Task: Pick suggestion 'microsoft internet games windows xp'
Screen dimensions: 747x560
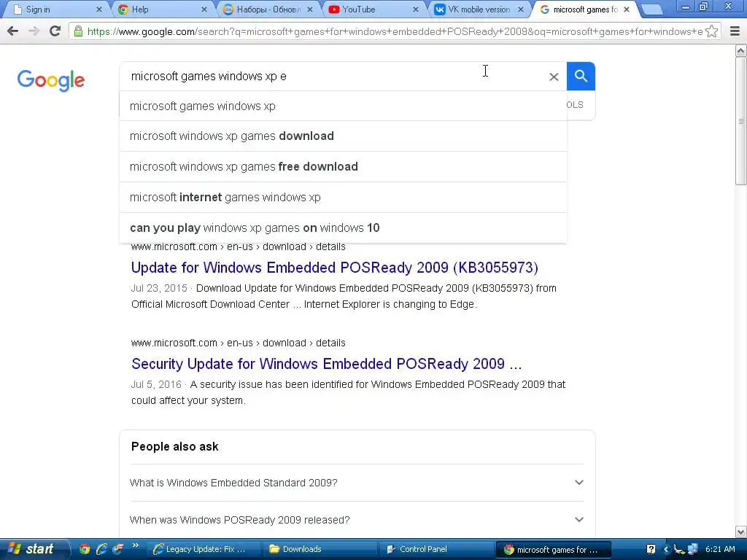Action: (343, 197)
